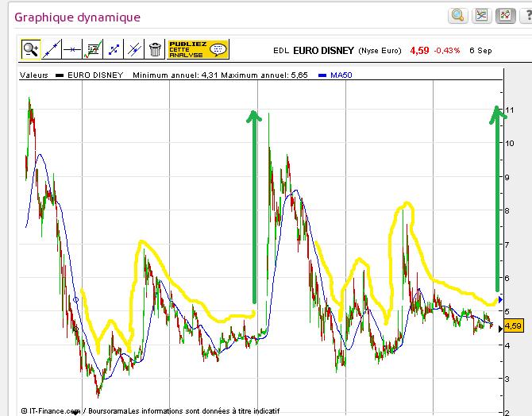Click the 8 value on price axis
This screenshot has width=532, height=416.
[507, 210]
